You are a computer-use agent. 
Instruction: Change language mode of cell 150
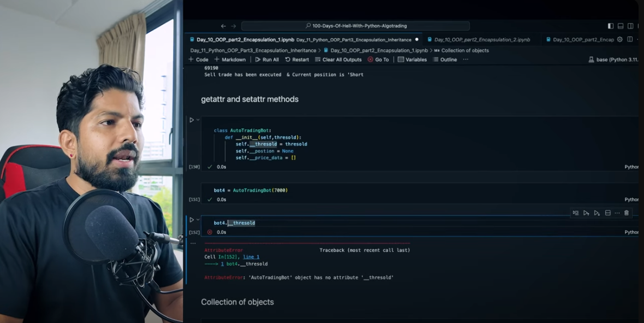click(x=631, y=167)
